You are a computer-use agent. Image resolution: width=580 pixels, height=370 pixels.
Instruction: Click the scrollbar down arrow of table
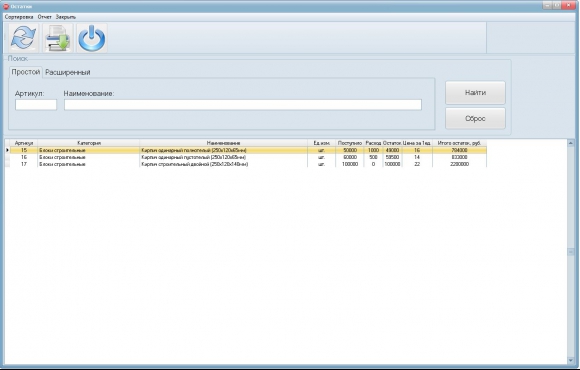(x=571, y=360)
